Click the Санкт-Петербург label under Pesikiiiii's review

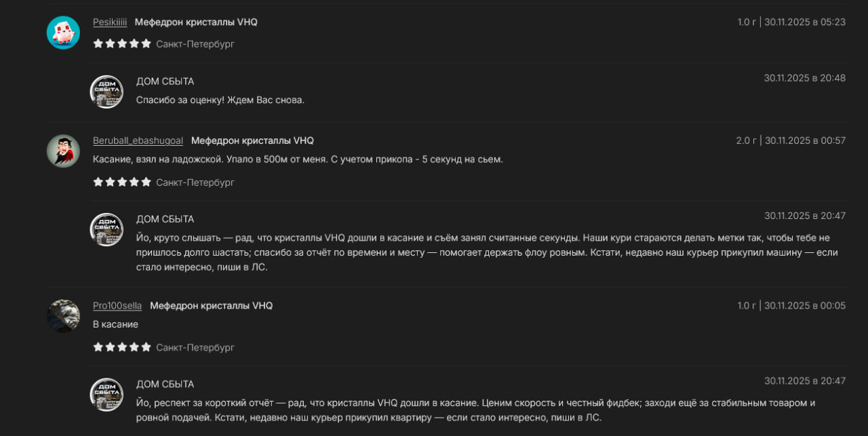click(195, 44)
